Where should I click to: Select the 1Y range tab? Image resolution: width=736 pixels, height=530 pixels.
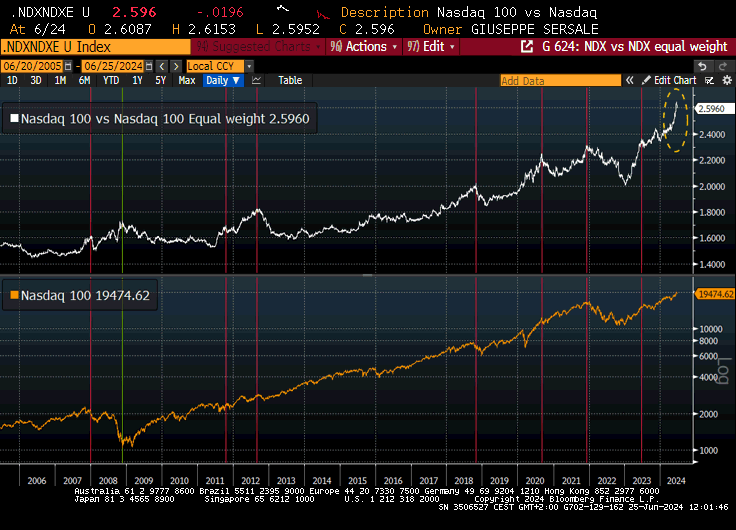[x=137, y=80]
